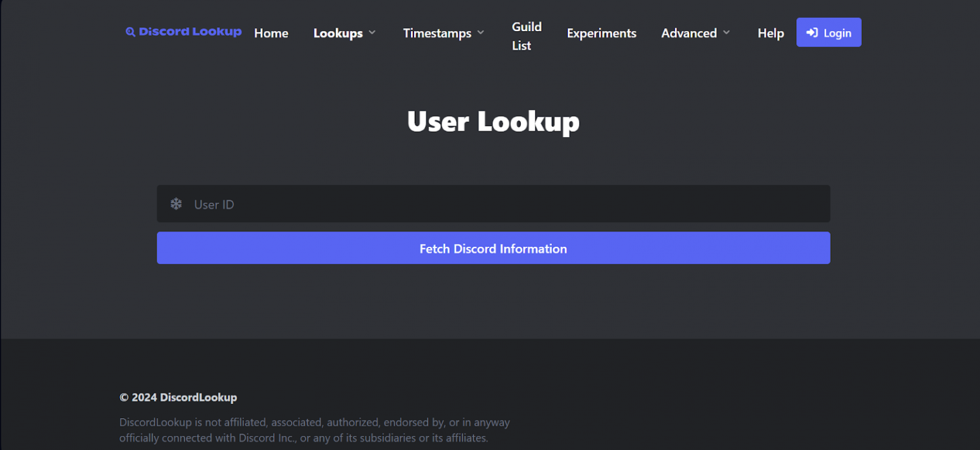
Task: Go to the Help section
Action: (x=770, y=33)
